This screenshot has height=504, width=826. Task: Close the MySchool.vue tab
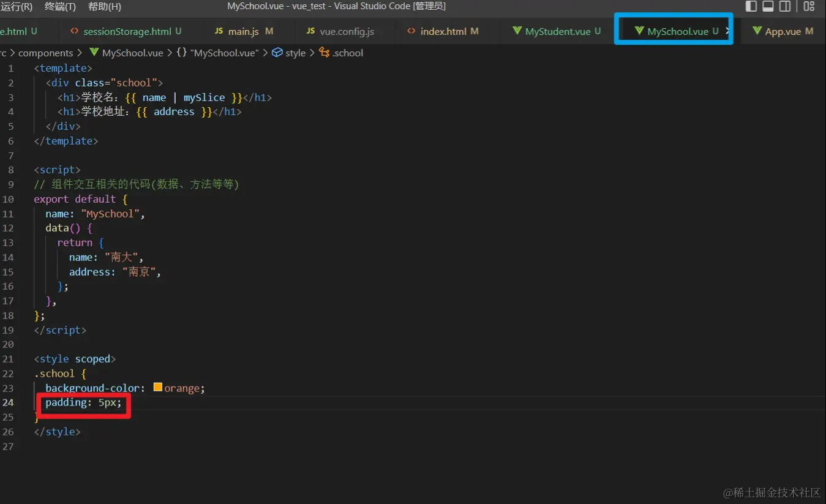tap(727, 31)
